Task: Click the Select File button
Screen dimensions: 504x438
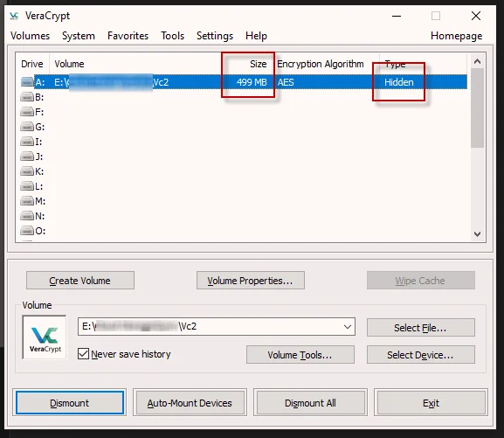Action: (421, 328)
